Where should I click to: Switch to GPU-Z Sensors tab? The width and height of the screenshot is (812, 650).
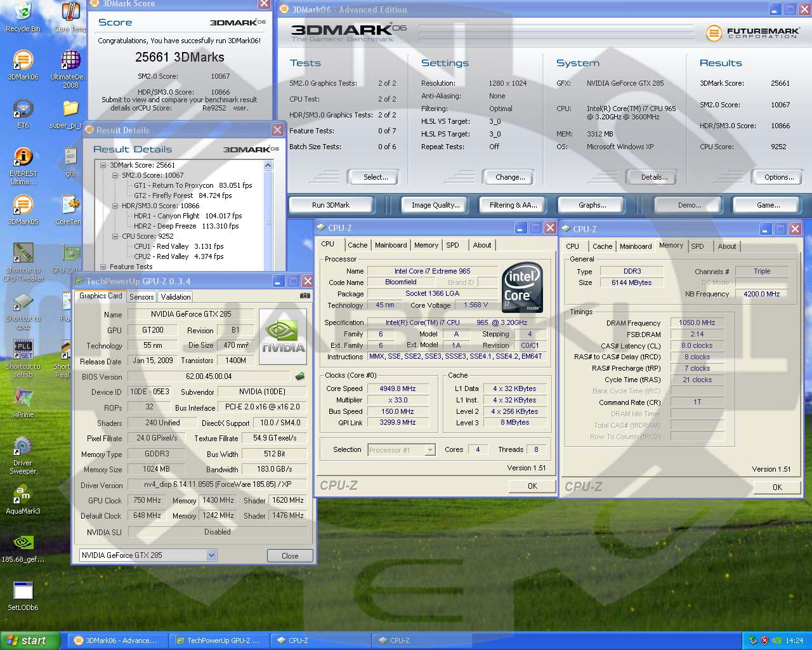pyautogui.click(x=141, y=297)
